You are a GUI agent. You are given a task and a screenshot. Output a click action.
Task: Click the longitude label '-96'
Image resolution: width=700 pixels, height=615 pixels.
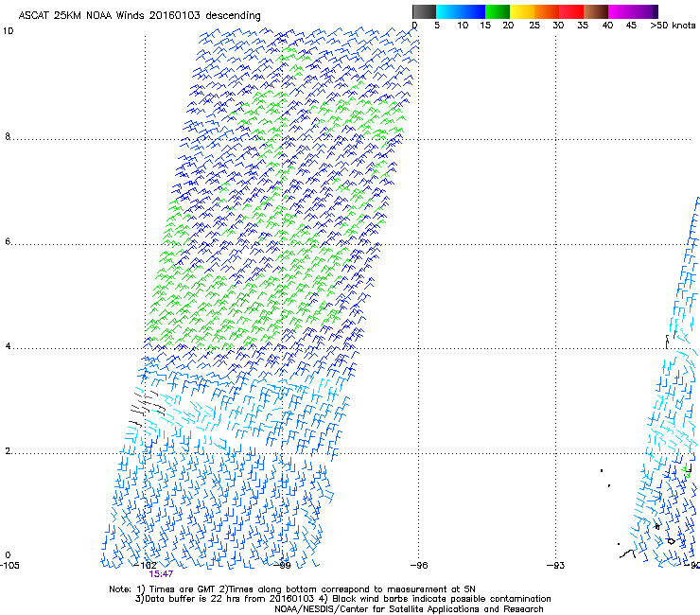pyautogui.click(x=419, y=566)
